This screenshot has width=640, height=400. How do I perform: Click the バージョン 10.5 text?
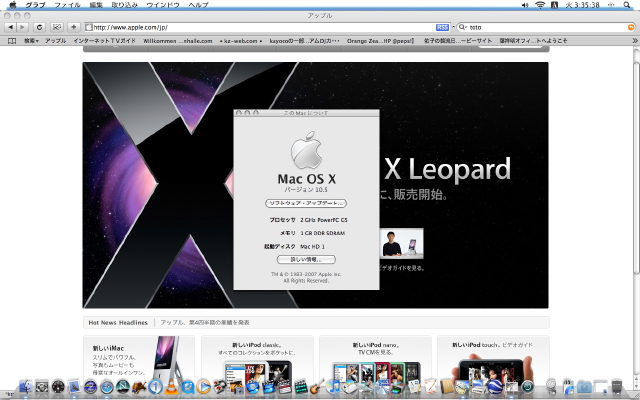click(306, 190)
